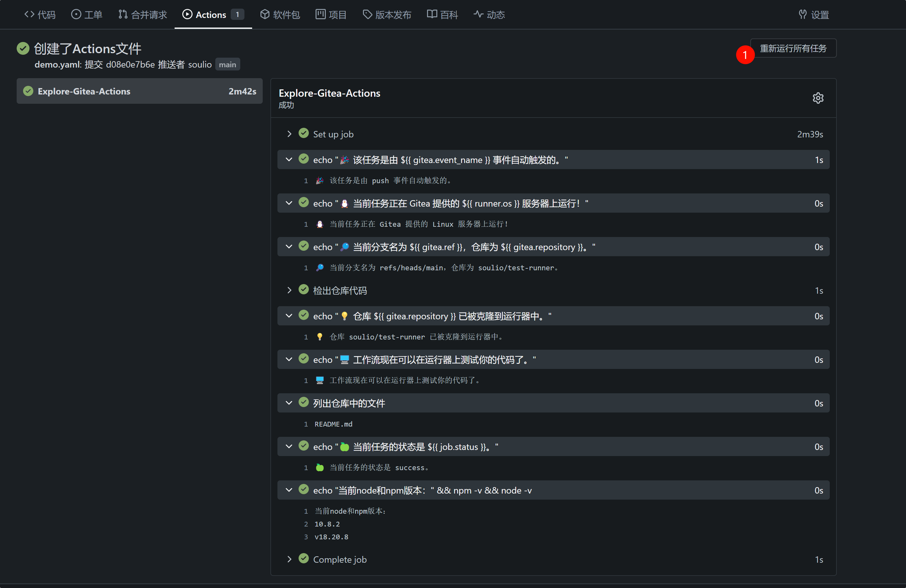Click the pull request merge icon

pos(123,14)
